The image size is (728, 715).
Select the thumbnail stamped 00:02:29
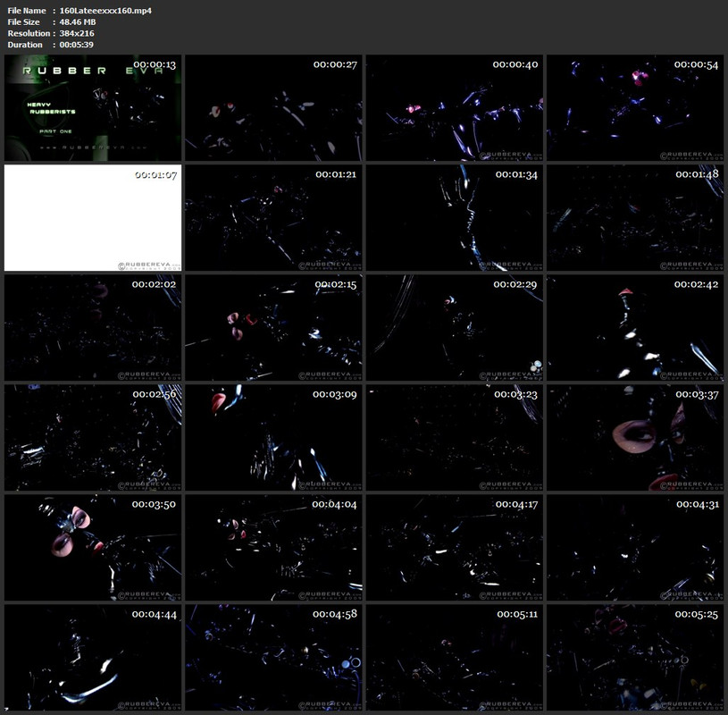click(455, 327)
